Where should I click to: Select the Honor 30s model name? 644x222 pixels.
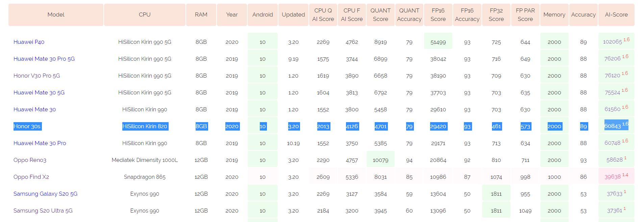(27, 126)
